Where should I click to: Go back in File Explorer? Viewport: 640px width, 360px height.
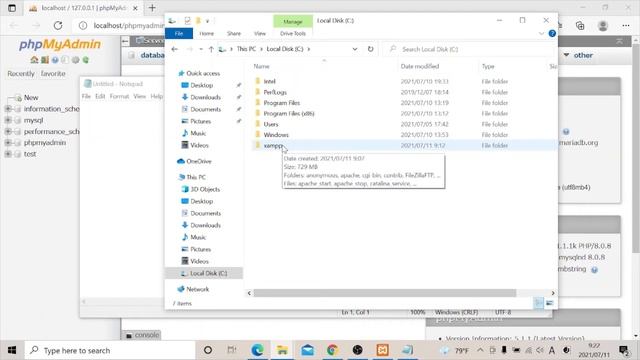pyautogui.click(x=175, y=49)
